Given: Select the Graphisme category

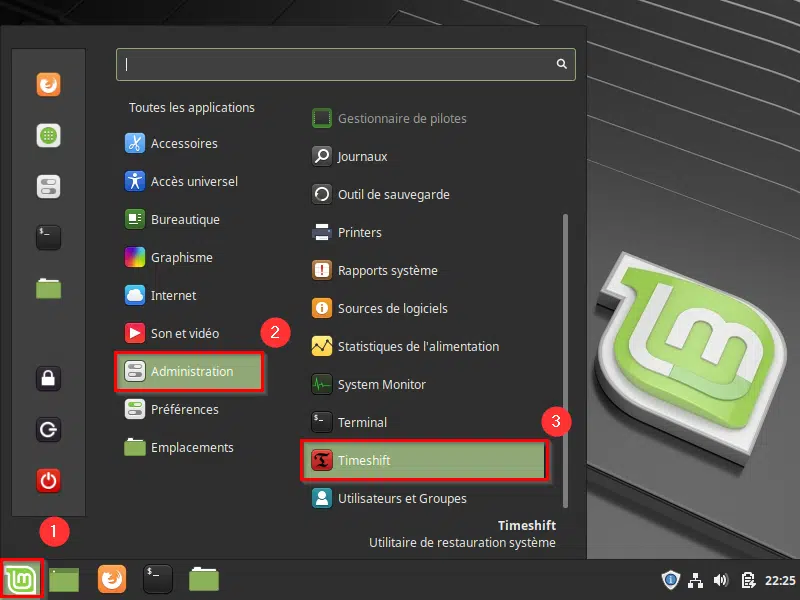Looking at the screenshot, I should point(191,258).
